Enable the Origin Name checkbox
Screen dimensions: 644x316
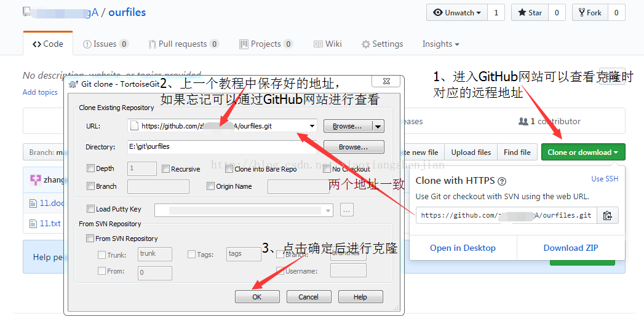(x=210, y=186)
